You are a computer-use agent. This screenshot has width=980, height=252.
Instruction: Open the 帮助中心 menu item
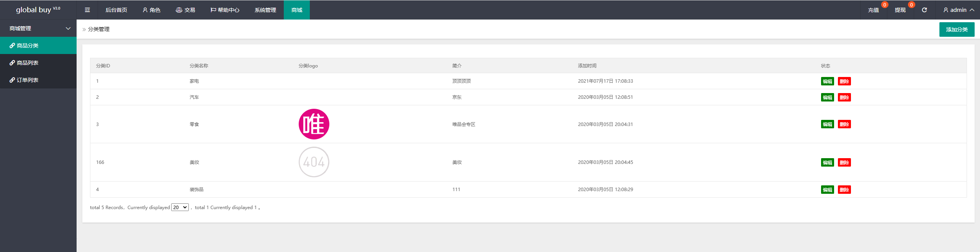[225, 10]
